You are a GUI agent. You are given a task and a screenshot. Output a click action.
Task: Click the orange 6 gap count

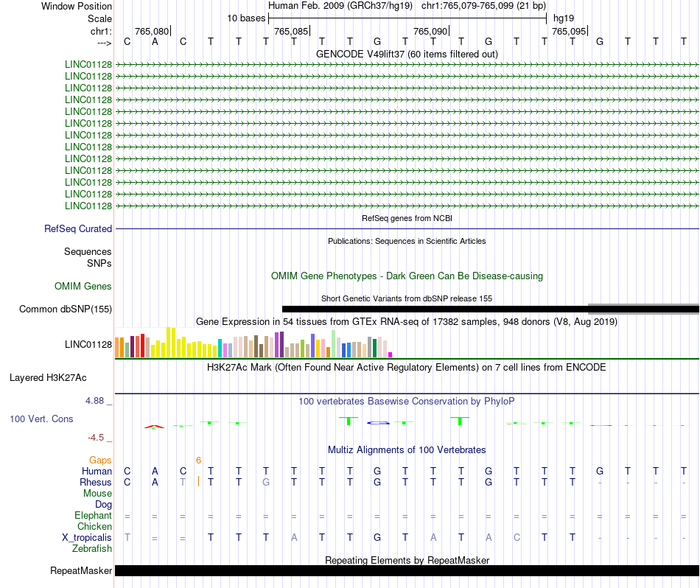(x=198, y=461)
